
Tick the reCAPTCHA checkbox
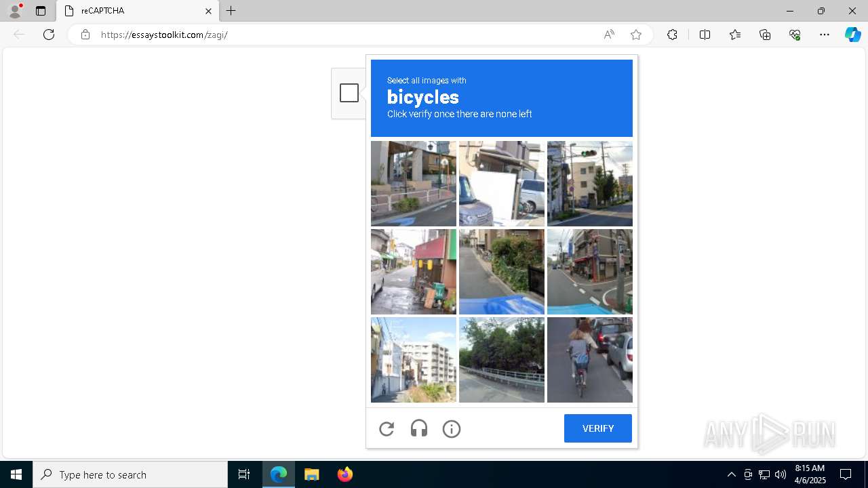click(349, 93)
